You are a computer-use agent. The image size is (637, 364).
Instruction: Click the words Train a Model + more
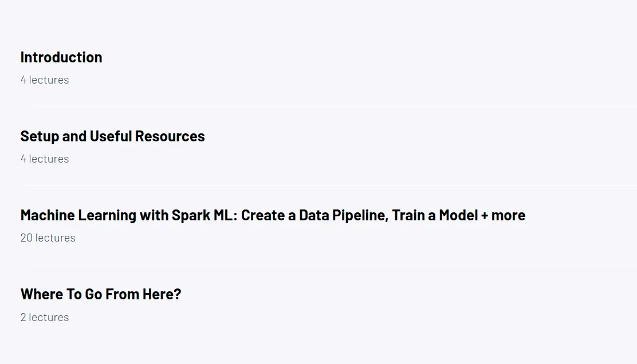[459, 215]
